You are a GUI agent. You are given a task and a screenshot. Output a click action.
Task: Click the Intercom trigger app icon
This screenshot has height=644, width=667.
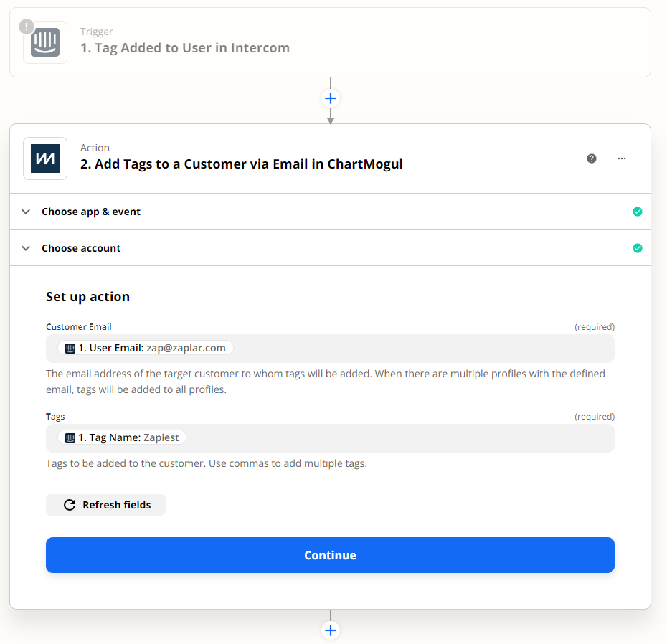[x=45, y=42]
